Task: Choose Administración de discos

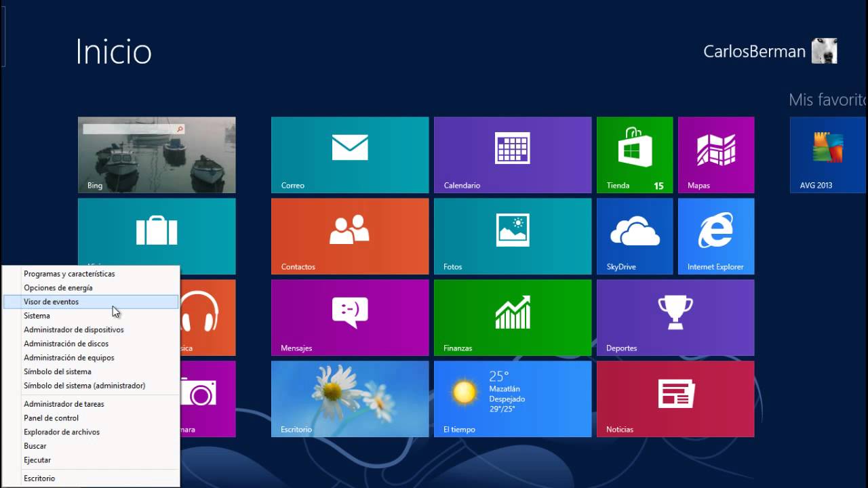Action: pyautogui.click(x=91, y=344)
